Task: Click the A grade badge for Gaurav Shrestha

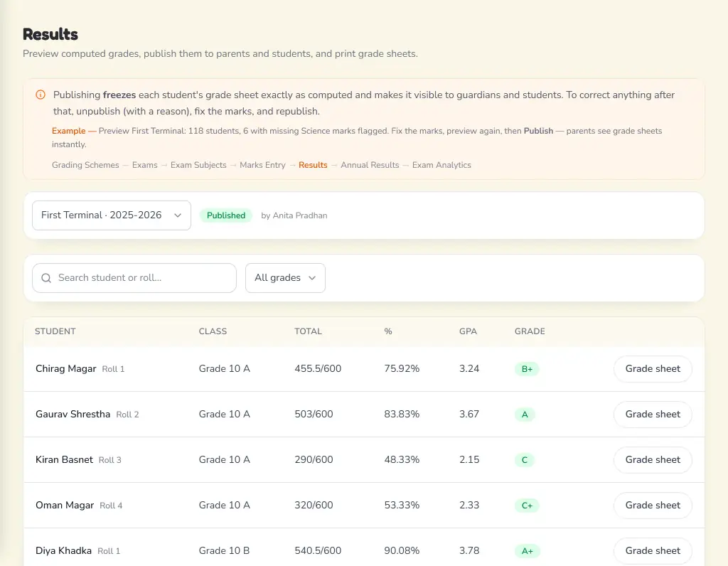Action: point(525,415)
